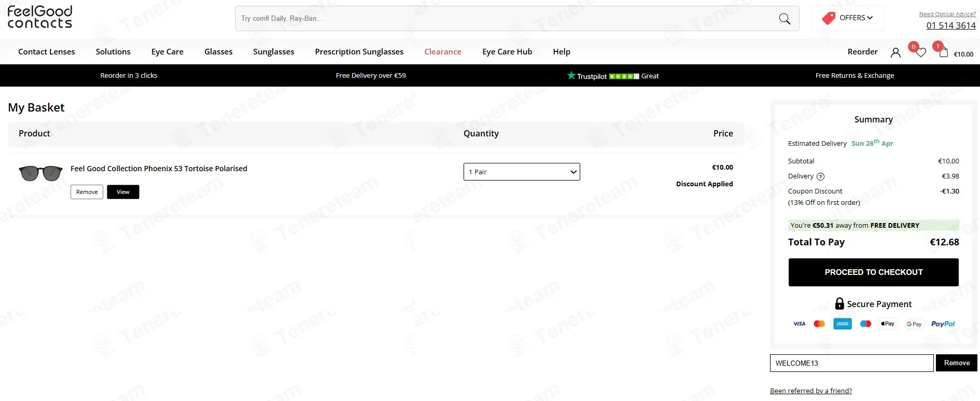The width and height of the screenshot is (980, 401).
Task: Click the Maestro payment icon
Action: 865,324
